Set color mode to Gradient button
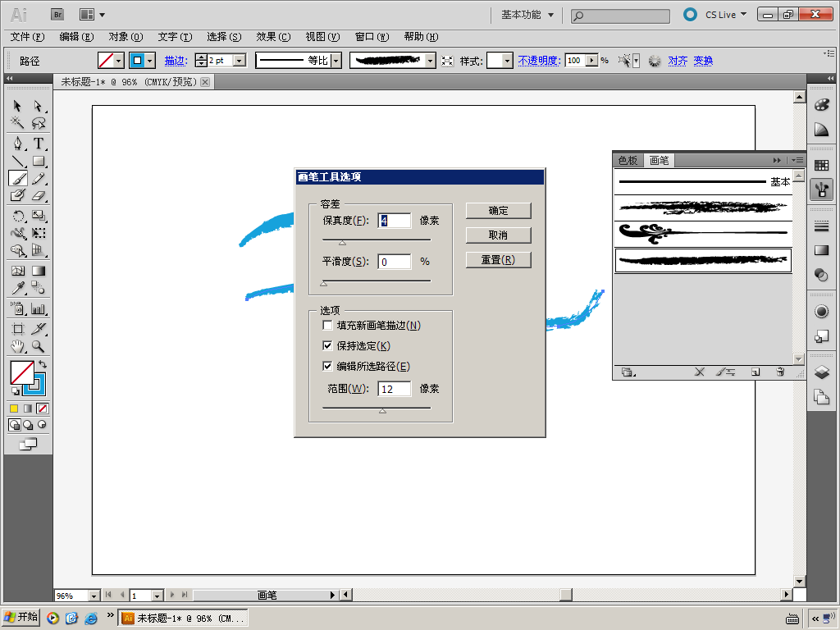 28,409
